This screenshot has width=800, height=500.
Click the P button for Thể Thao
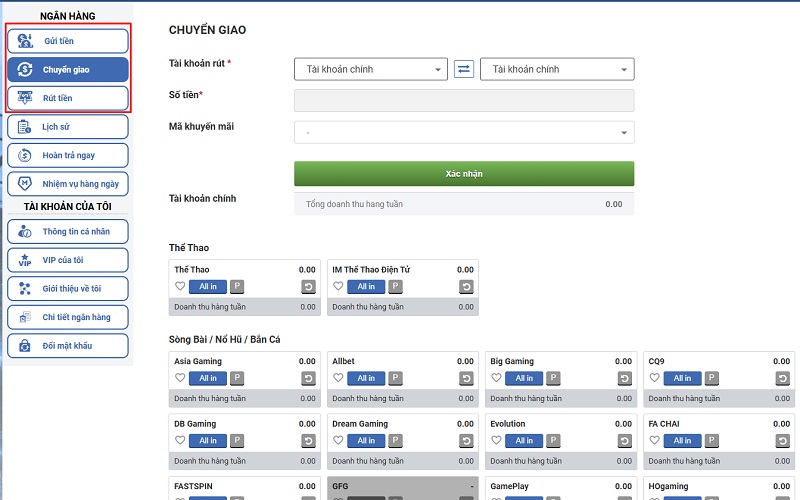pyautogui.click(x=237, y=287)
